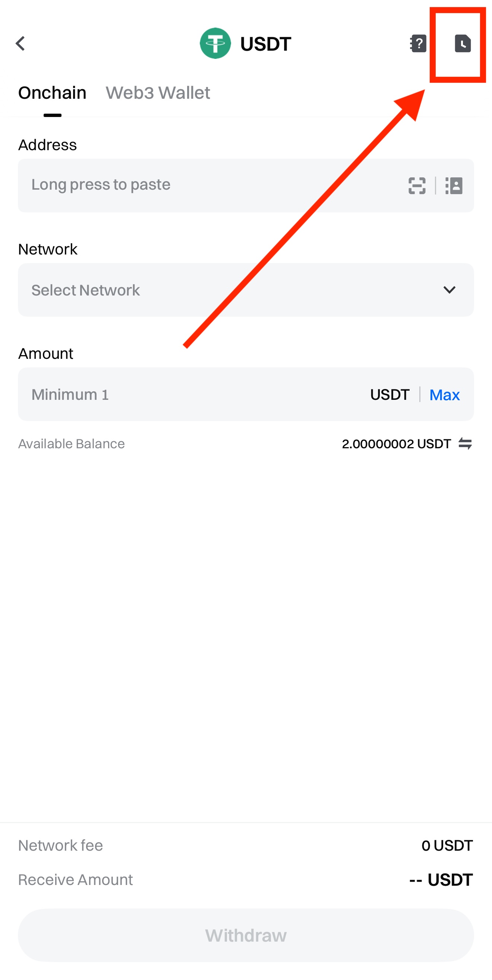
Task: Tap the back arrow icon
Action: [20, 43]
